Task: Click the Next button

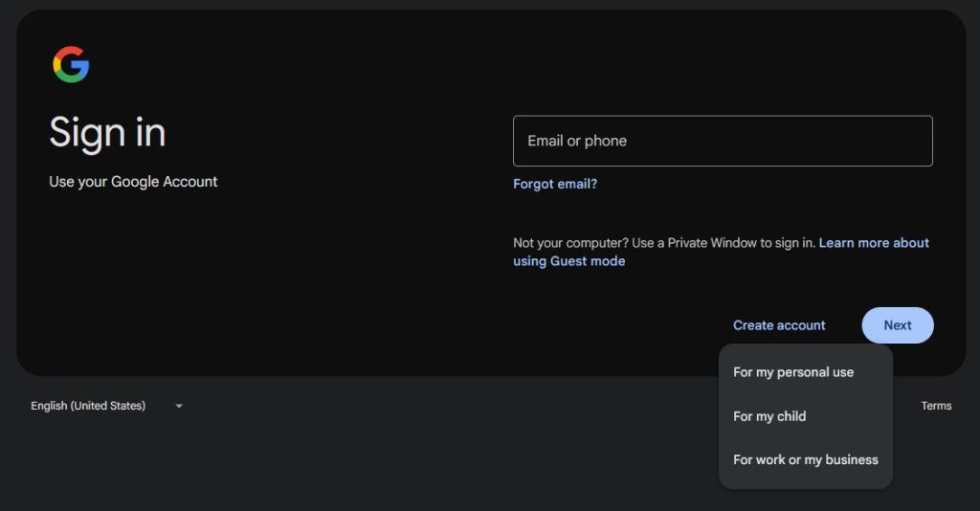Action: point(898,325)
